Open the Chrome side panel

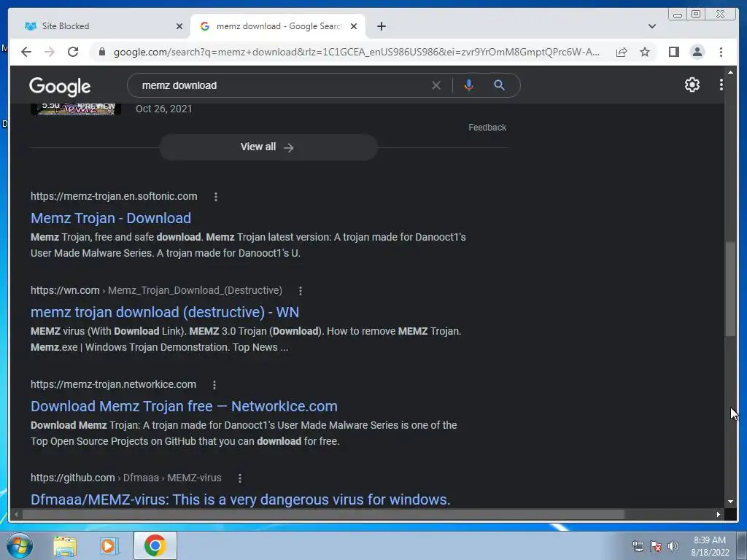pyautogui.click(x=673, y=52)
